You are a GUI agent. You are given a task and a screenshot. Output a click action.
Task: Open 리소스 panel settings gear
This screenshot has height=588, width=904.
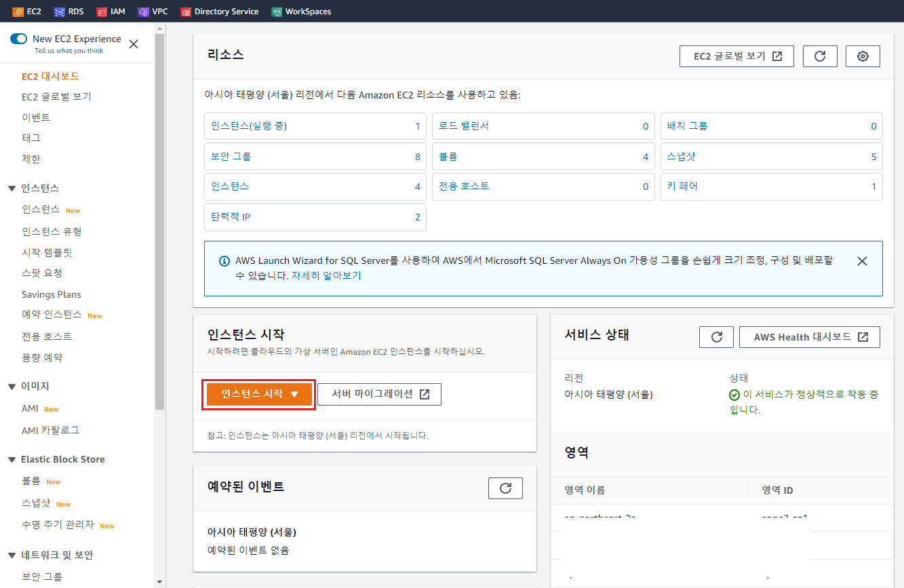tap(863, 56)
